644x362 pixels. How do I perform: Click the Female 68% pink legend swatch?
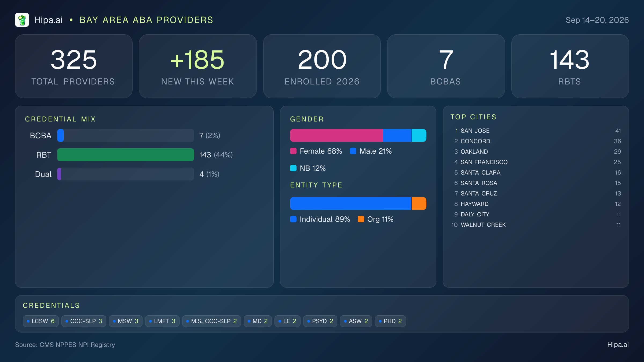point(293,151)
